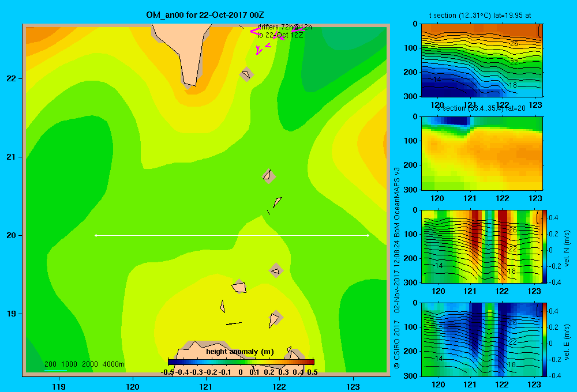Click the 18 contour label in the vel. N panel
Image resolution: width=577 pixels, height=392 pixels.
click(511, 272)
